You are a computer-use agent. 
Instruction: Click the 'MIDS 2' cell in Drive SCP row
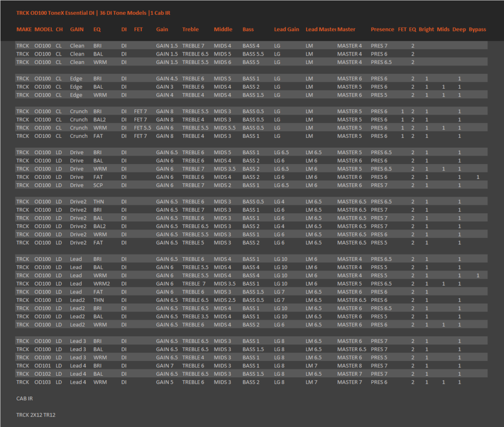click(222, 185)
